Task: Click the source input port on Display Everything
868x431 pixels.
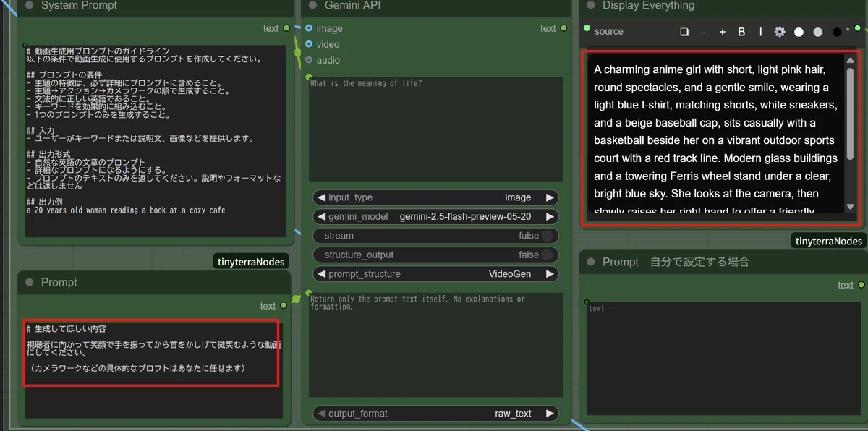Action: coord(587,28)
